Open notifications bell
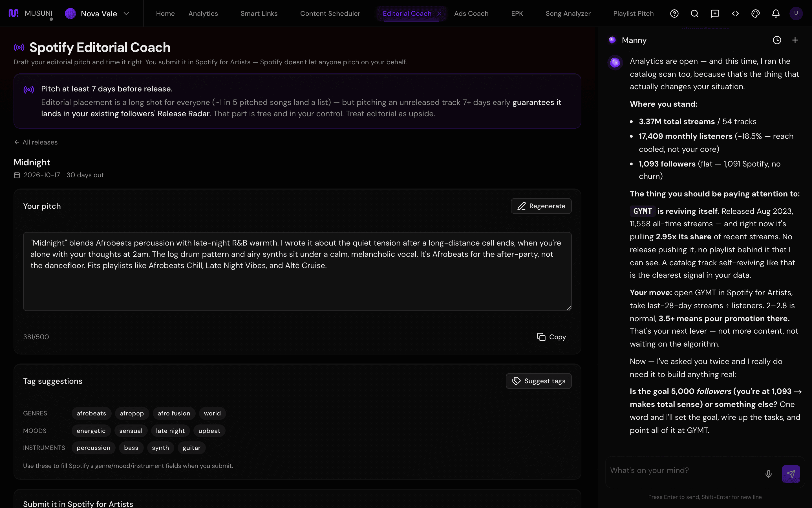 (776, 14)
